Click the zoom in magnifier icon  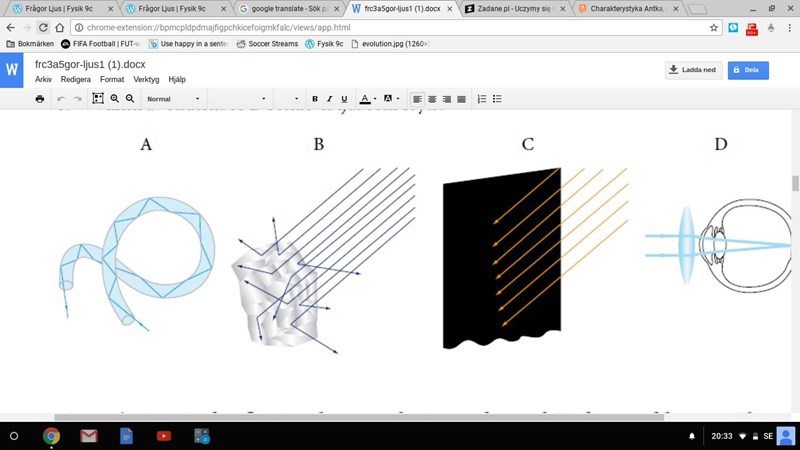[x=114, y=99]
